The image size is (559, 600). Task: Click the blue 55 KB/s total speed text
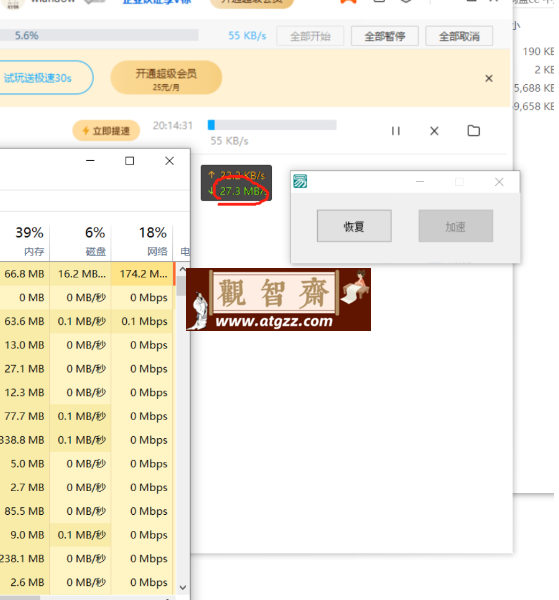[x=247, y=36]
